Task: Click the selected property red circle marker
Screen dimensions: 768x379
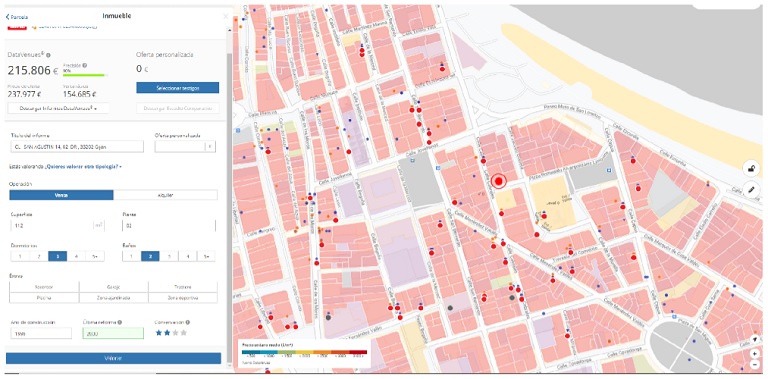Action: click(499, 182)
